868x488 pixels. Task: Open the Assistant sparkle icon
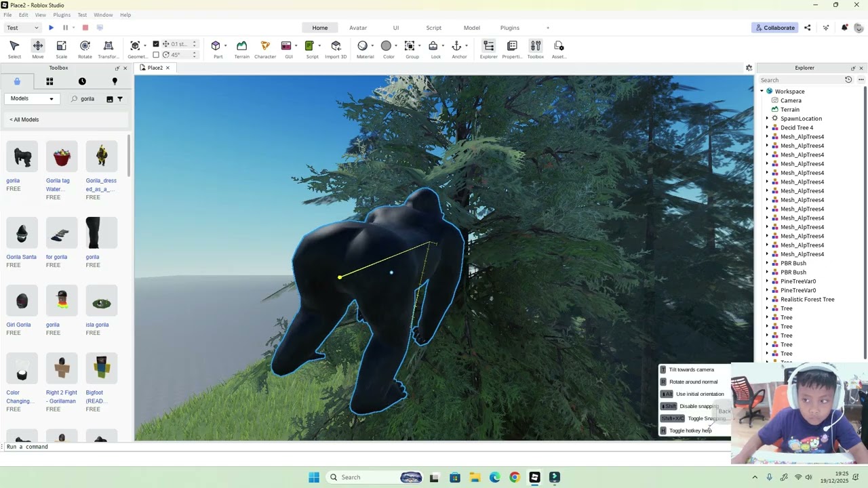825,28
